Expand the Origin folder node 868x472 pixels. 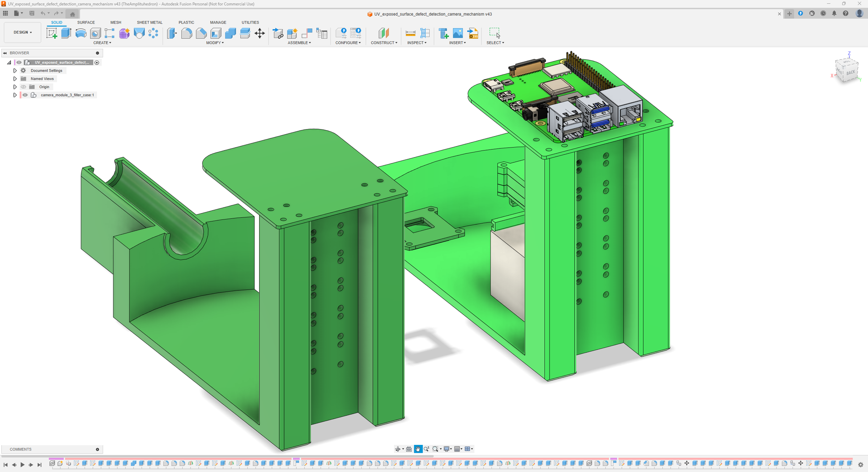(x=15, y=87)
